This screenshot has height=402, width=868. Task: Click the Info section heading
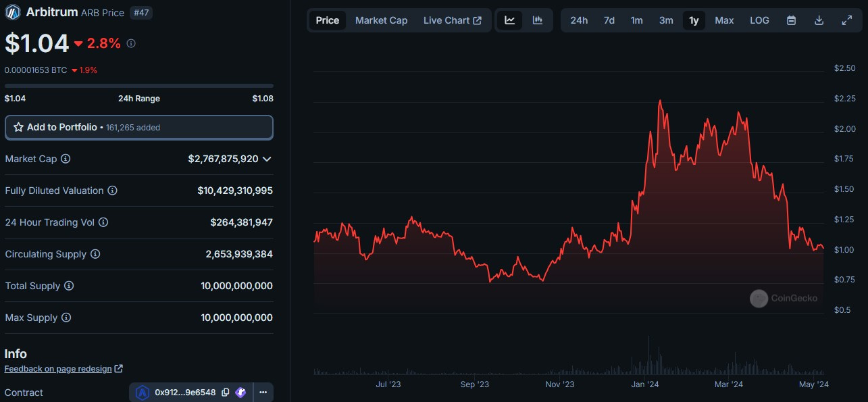(16, 354)
